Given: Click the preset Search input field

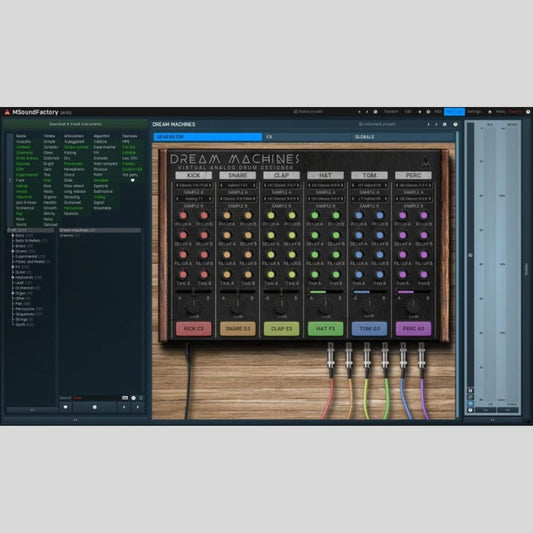Looking at the screenshot, I should (x=97, y=398).
